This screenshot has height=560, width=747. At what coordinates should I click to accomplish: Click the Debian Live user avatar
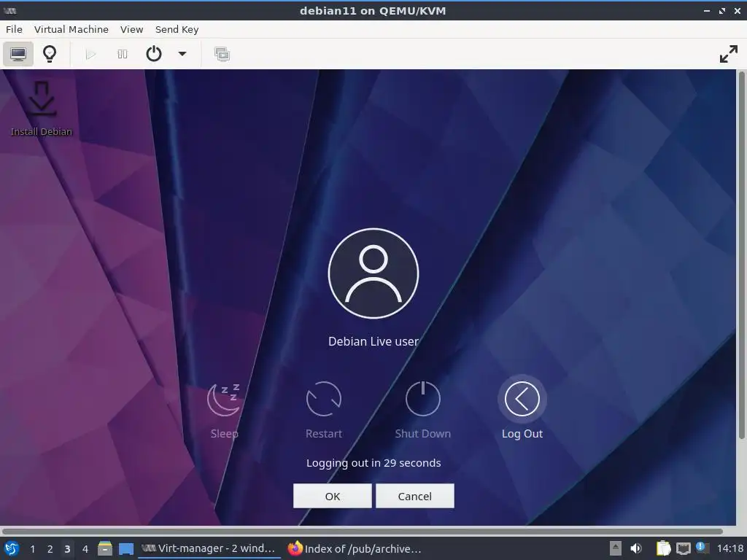click(x=373, y=273)
